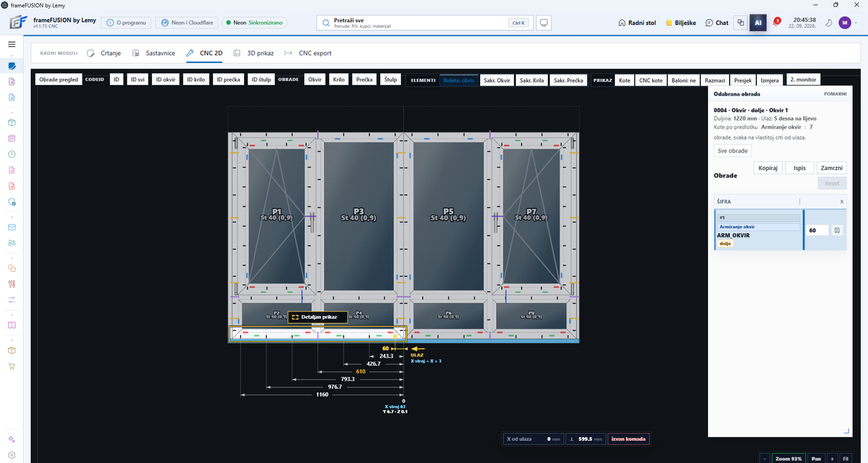The height and width of the screenshot is (463, 868).
Task: Click the ID okvir code button
Action: (165, 80)
